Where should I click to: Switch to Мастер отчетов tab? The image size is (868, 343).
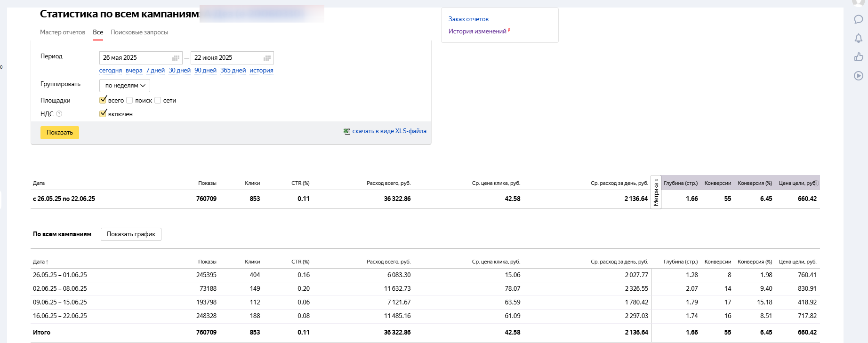pyautogui.click(x=63, y=32)
